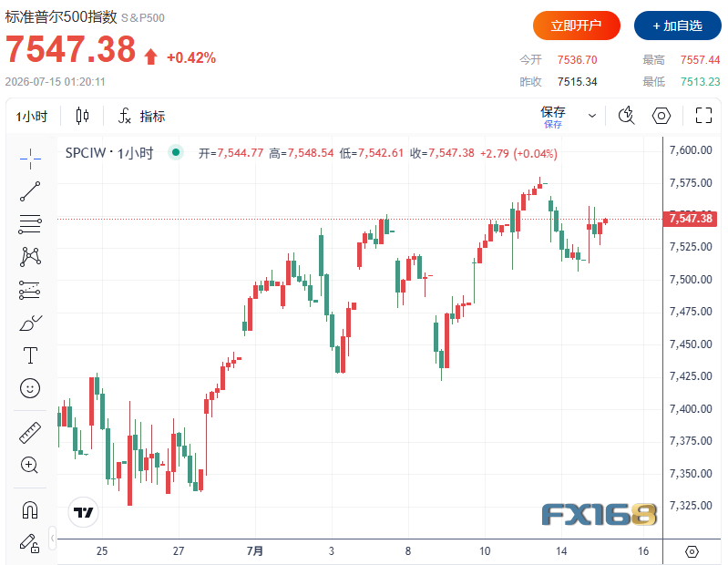Open the candlestick chart style menu
Screen dimensions: 728x565
pos(82,116)
